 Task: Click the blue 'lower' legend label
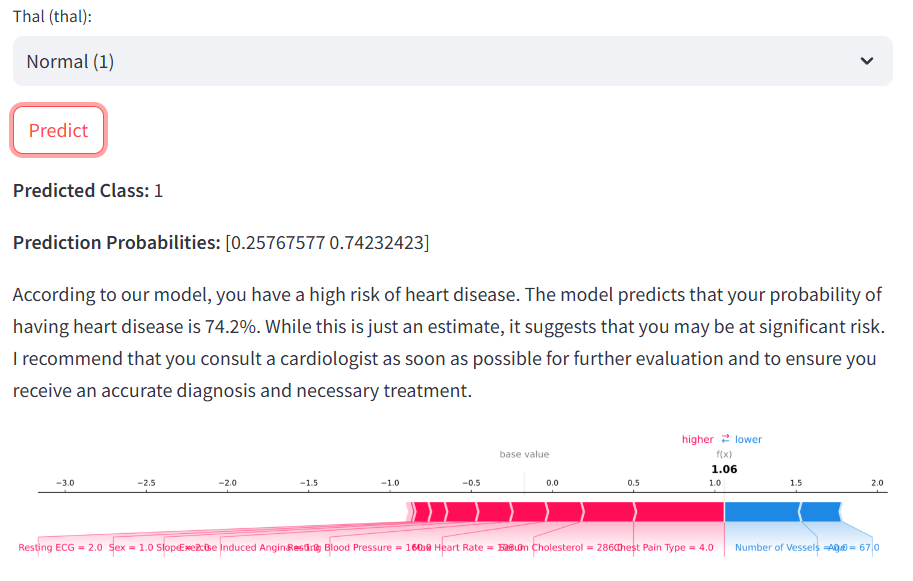pos(748,439)
